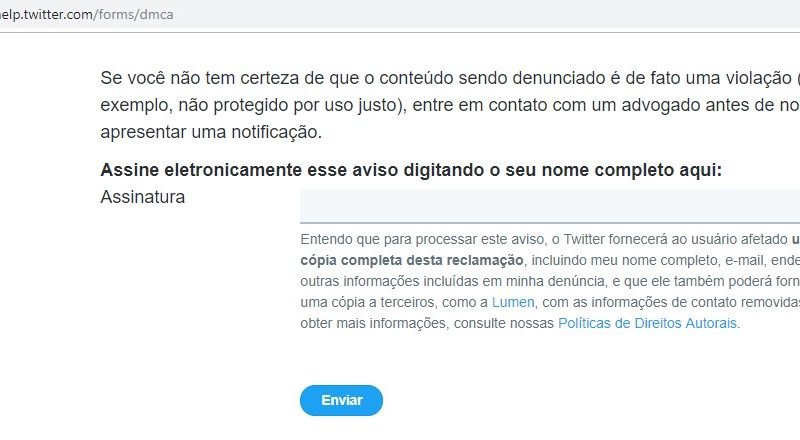The width and height of the screenshot is (800, 440).
Task: Click the Assinatura field label
Action: pyautogui.click(x=142, y=197)
